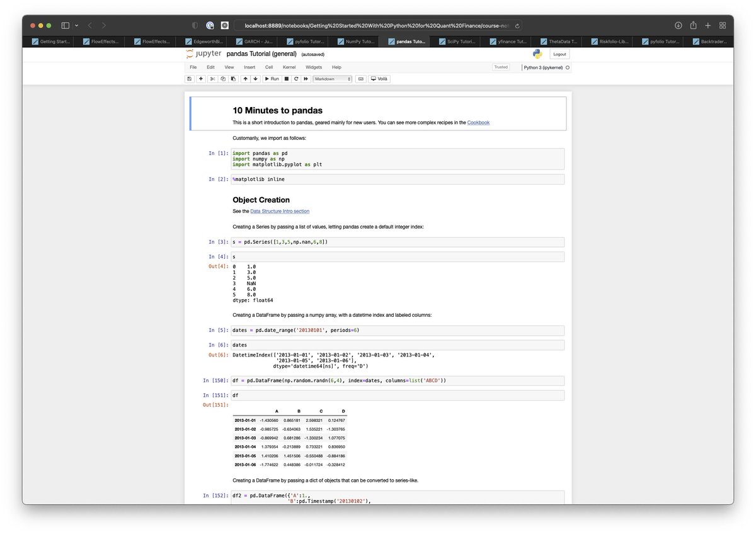Open the View menu
The height and width of the screenshot is (534, 756).
click(x=229, y=67)
